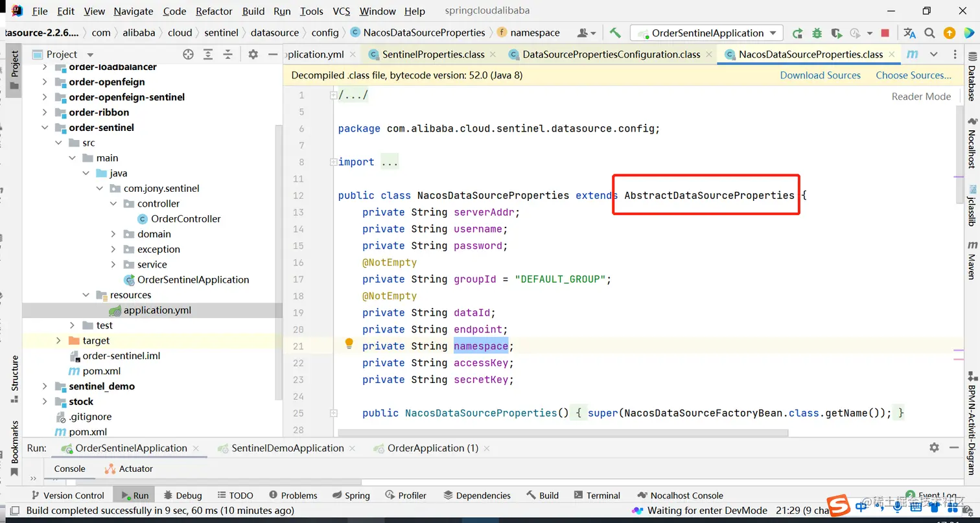Click the Maven 'm' icon beside editor tabs
This screenshot has width=980, height=523.
pyautogui.click(x=912, y=54)
